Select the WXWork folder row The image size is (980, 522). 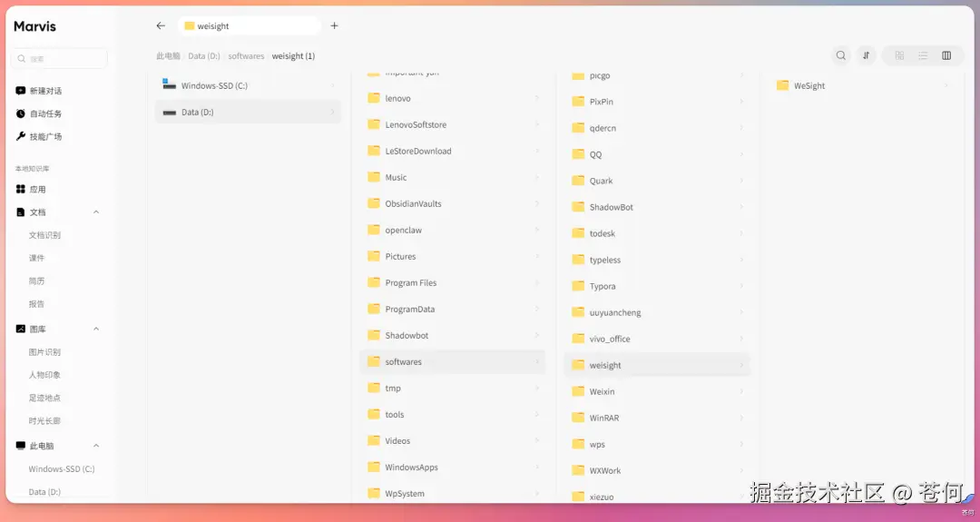coord(657,471)
